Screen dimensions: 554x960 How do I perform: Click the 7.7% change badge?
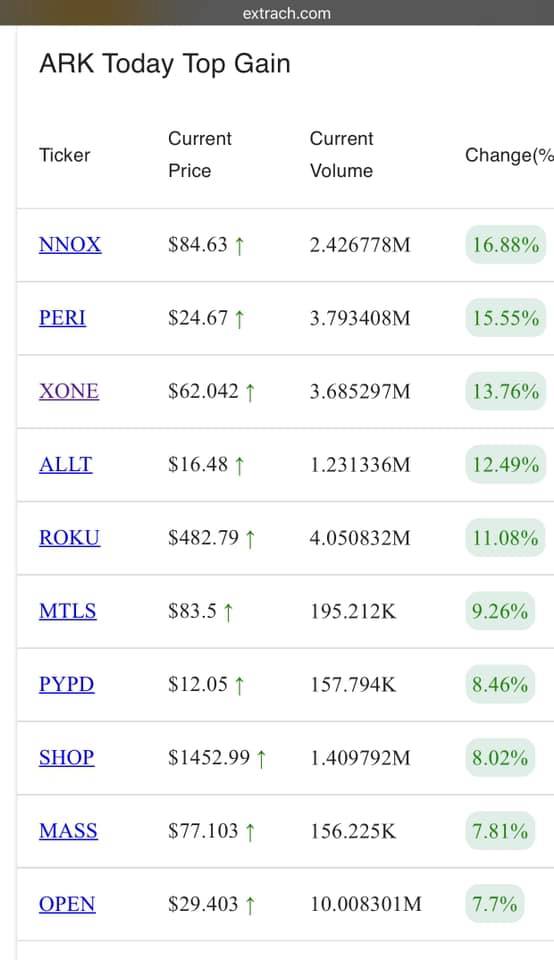click(x=495, y=904)
